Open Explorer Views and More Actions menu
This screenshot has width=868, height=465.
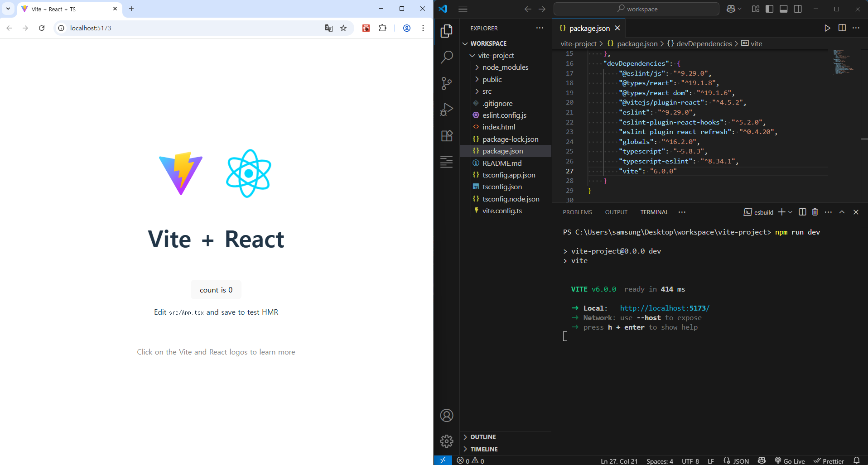540,28
